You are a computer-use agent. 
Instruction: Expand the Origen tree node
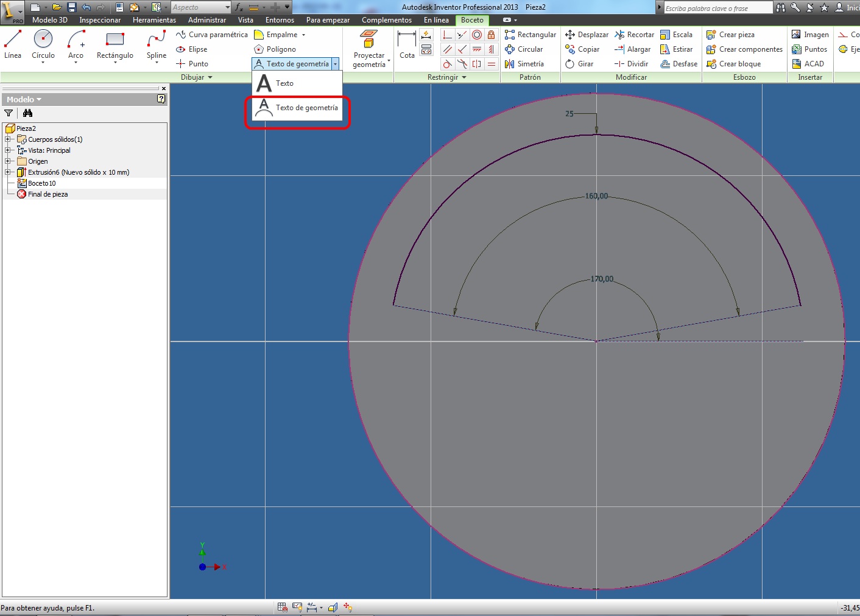(8, 161)
